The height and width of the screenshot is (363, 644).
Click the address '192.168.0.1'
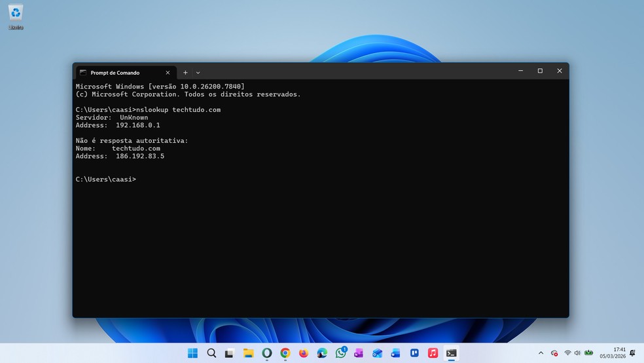138,125
